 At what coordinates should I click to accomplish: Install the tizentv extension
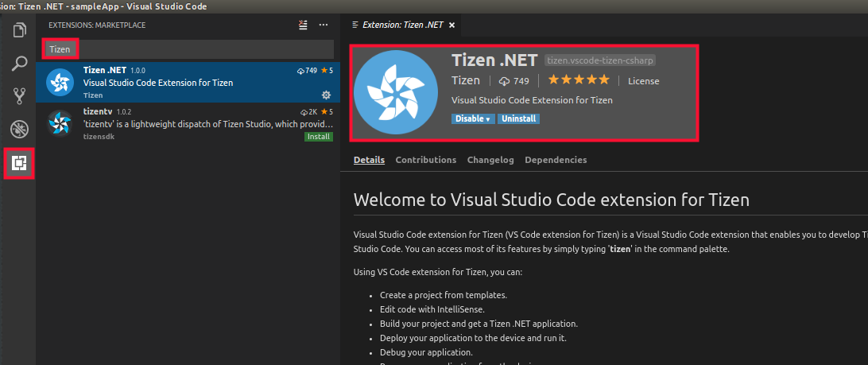click(318, 137)
